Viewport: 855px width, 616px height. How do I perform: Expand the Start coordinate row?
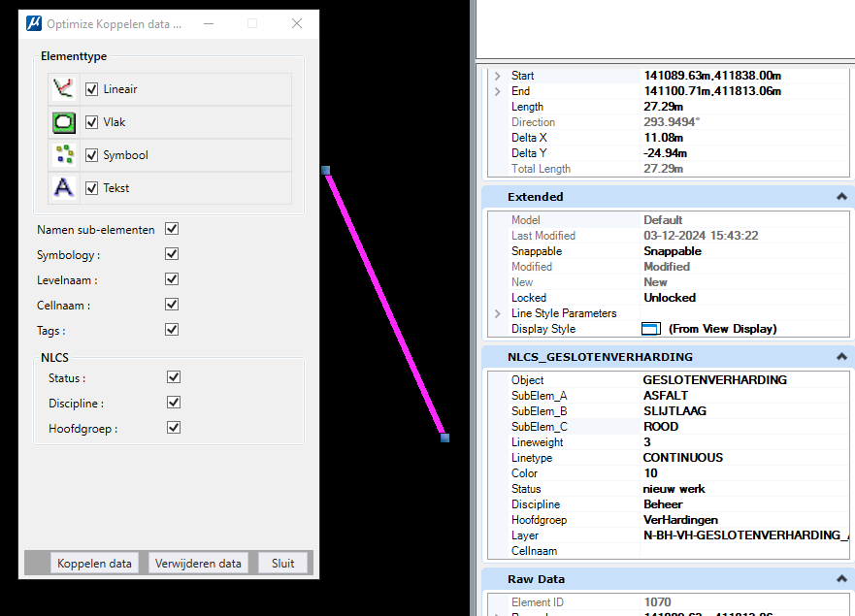(497, 76)
